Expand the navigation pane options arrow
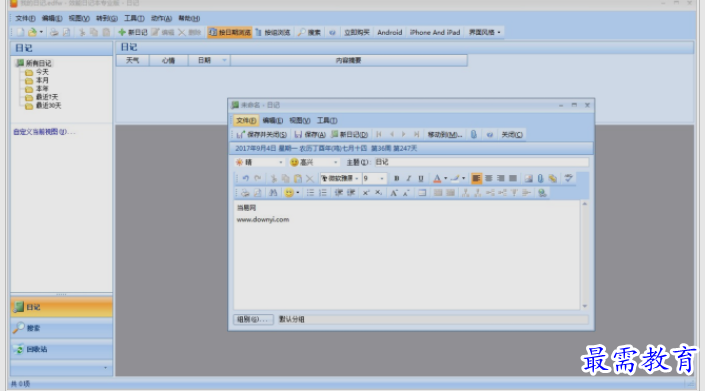 click(105, 368)
